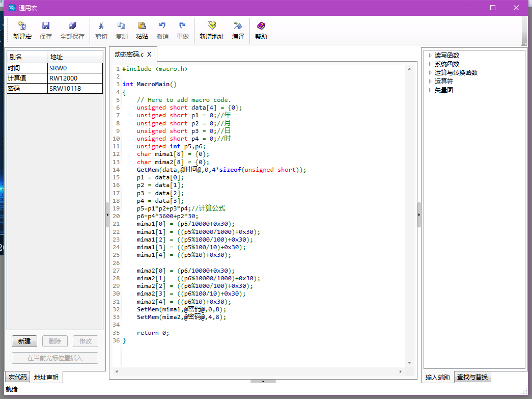The height and width of the screenshot is (399, 532).
Task: Maximize the 通用宏 window
Action: (x=493, y=8)
